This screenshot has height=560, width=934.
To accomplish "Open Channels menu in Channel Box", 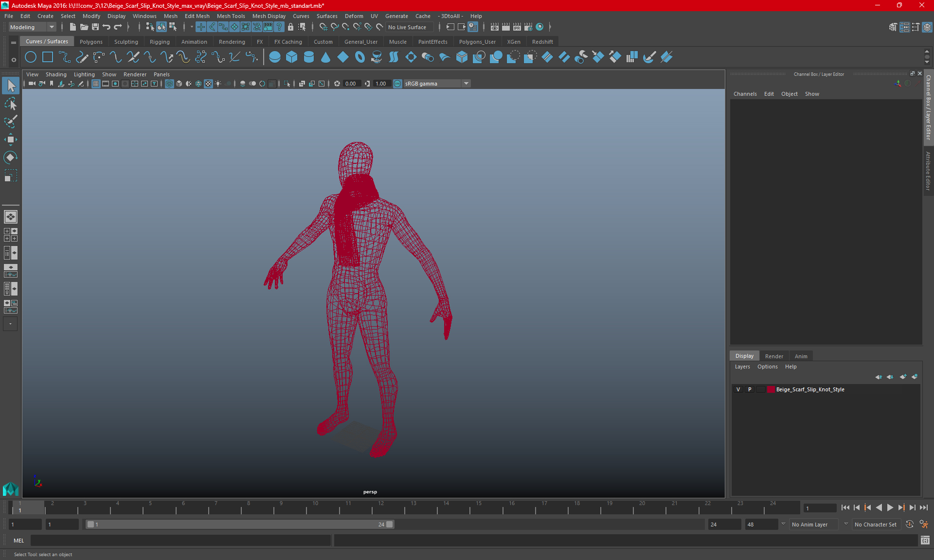I will [745, 94].
